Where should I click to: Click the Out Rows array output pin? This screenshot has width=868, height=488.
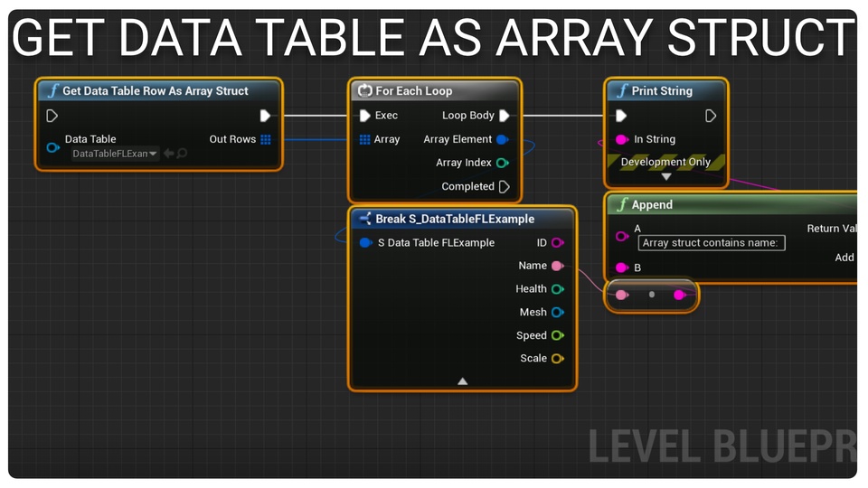[265, 139]
